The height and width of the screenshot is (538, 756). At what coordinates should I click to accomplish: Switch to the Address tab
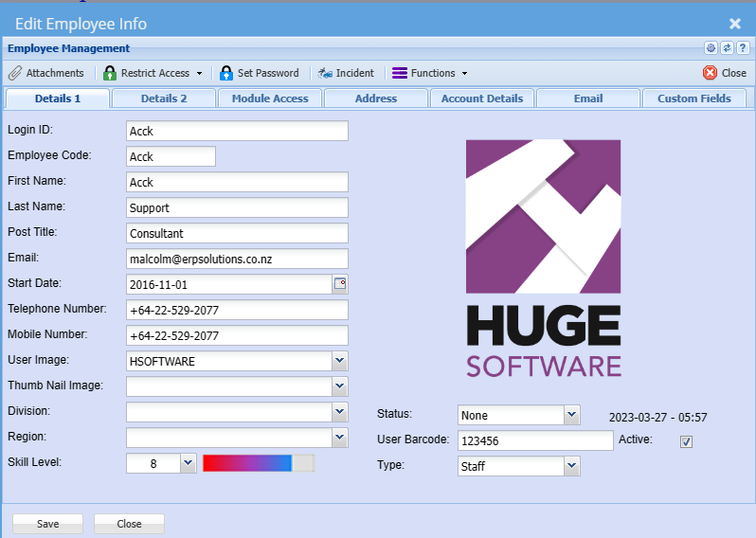(376, 99)
